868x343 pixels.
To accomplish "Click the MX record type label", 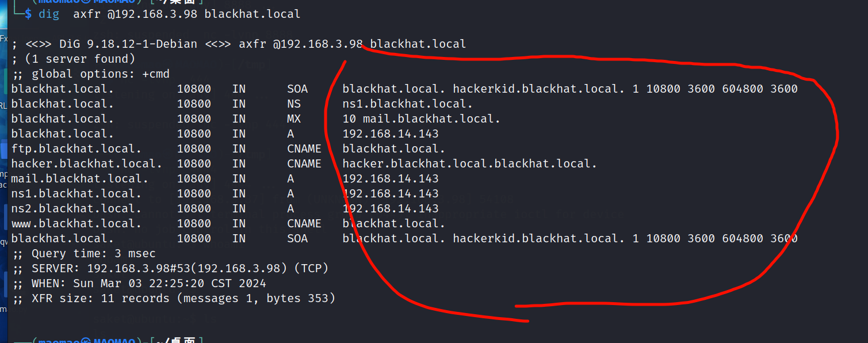I will 294,119.
